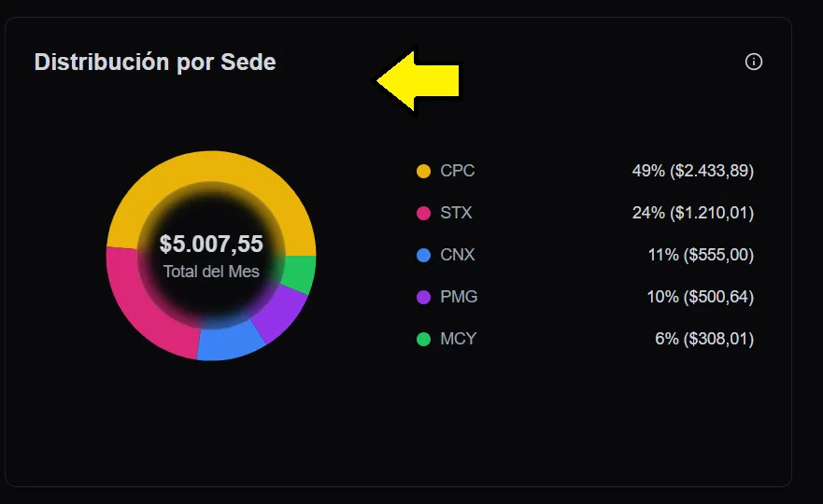Select the PMG legend label
The height and width of the screenshot is (504, 823).
[x=460, y=297]
